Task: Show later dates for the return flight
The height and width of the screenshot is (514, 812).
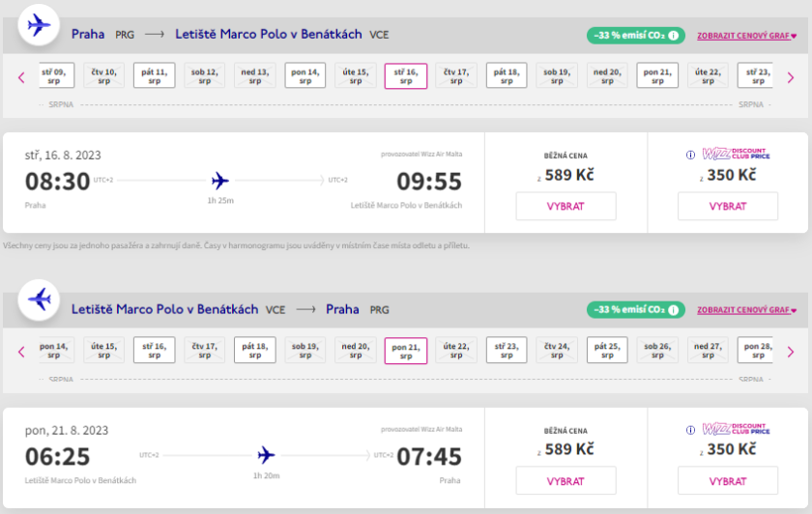Action: (790, 352)
